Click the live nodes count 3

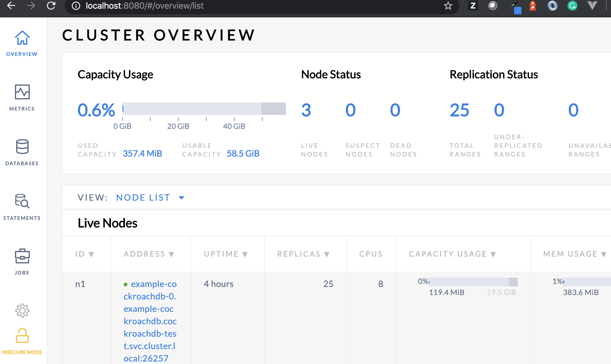[306, 110]
